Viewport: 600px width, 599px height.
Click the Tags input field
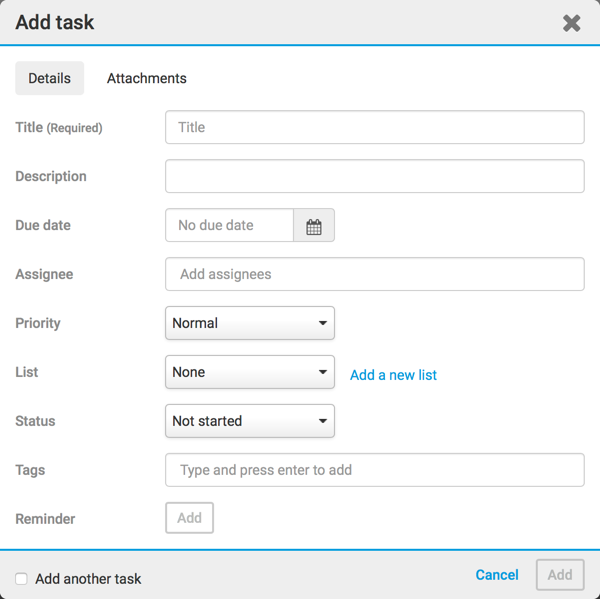coord(374,470)
